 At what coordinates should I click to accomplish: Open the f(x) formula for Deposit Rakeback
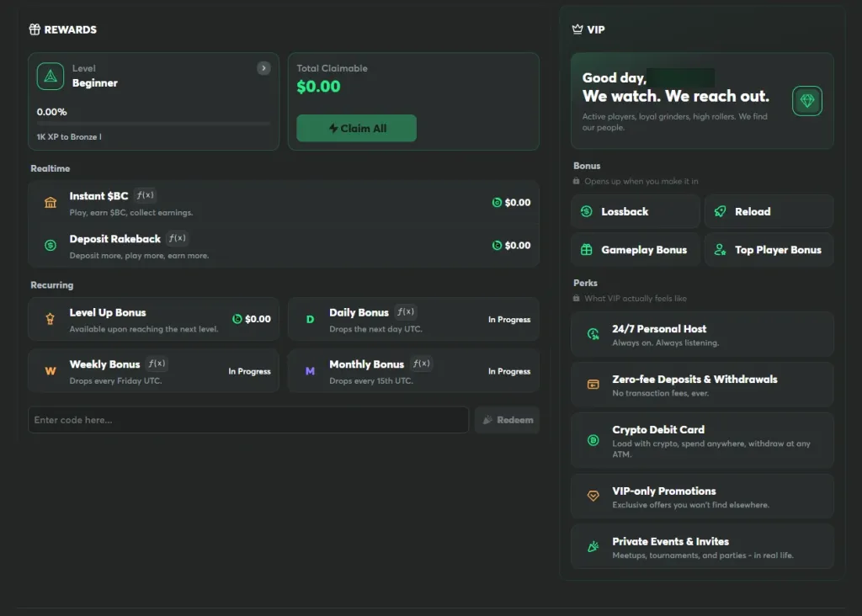[x=177, y=238]
